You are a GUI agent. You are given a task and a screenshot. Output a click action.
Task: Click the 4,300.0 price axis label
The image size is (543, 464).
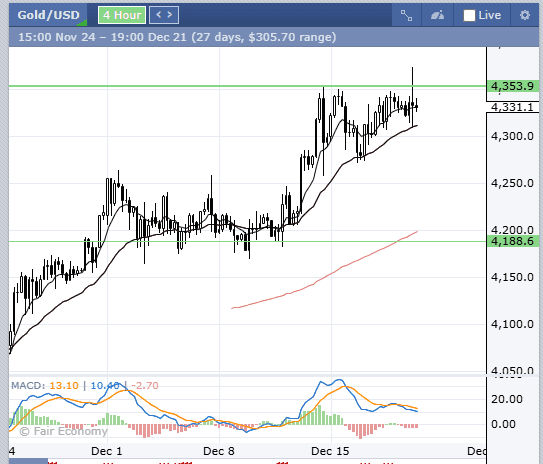512,136
